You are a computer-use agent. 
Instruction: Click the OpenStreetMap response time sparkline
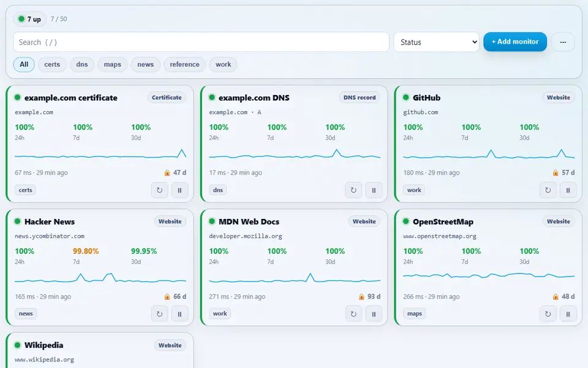tap(489, 276)
